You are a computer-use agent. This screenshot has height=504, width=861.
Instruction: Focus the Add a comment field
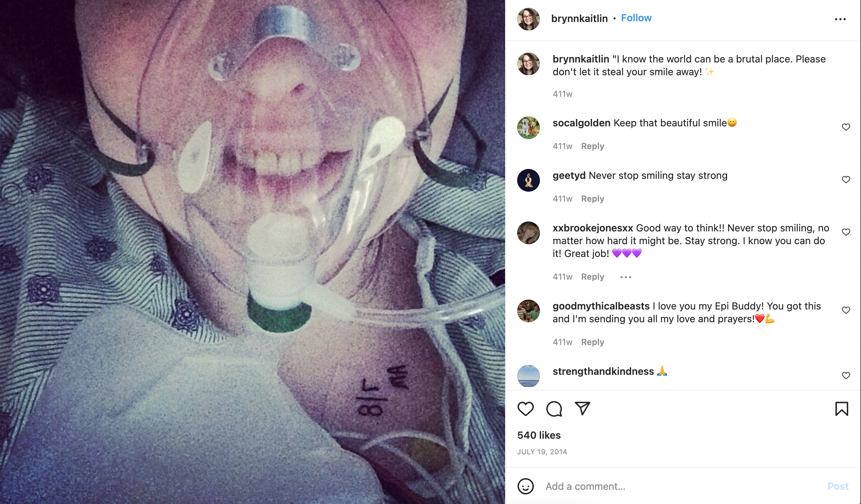(x=682, y=486)
